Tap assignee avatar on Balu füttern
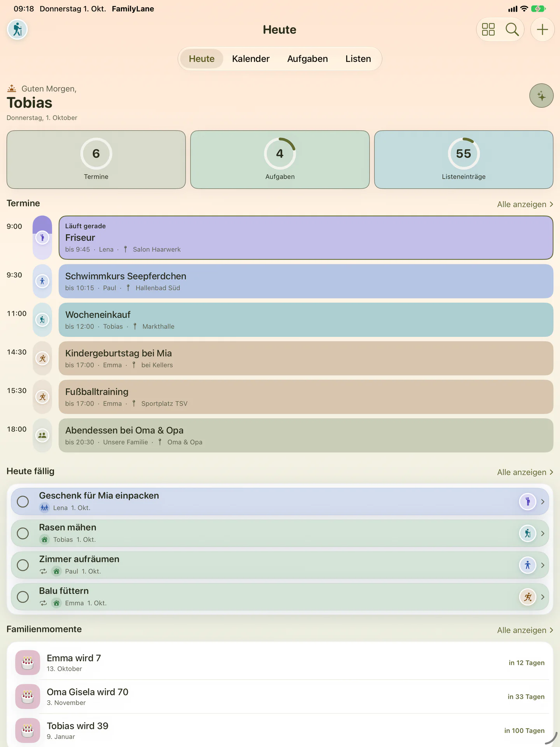The width and height of the screenshot is (560, 747). 528,597
